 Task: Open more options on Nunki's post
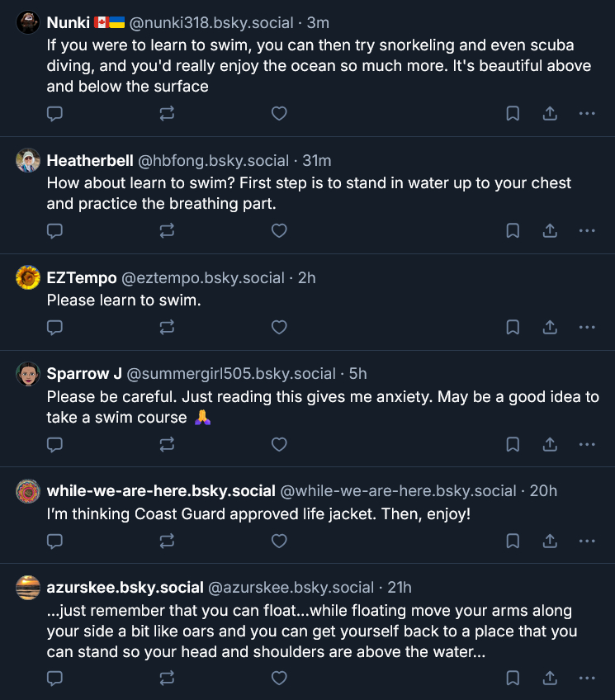click(x=587, y=114)
